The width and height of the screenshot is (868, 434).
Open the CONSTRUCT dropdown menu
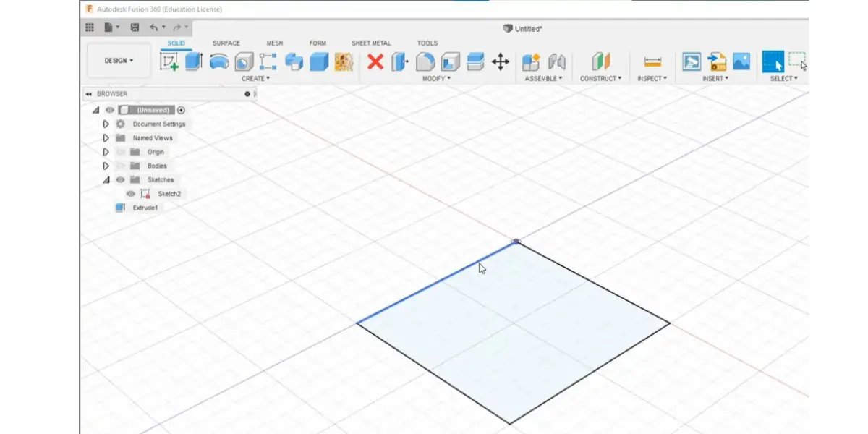click(x=601, y=78)
